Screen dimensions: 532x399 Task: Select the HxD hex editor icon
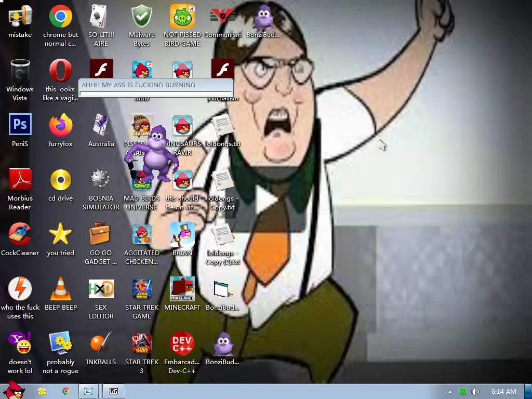[101, 289]
